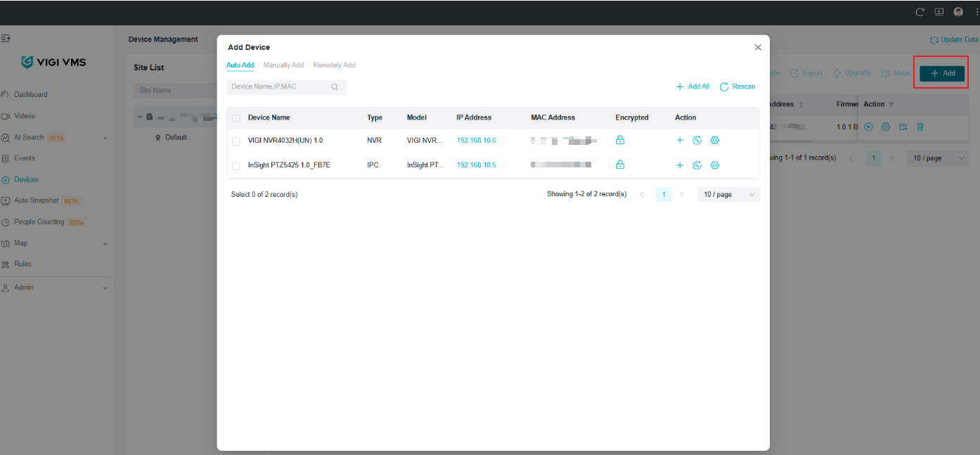Click the dark Add button in Device Management
This screenshot has height=455, width=980.
942,73
